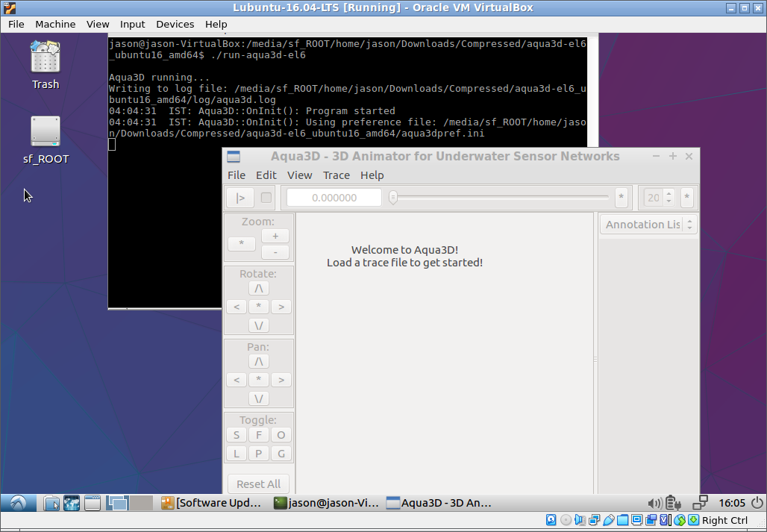Open Aqua3D View menu
767x532 pixels.
click(299, 175)
